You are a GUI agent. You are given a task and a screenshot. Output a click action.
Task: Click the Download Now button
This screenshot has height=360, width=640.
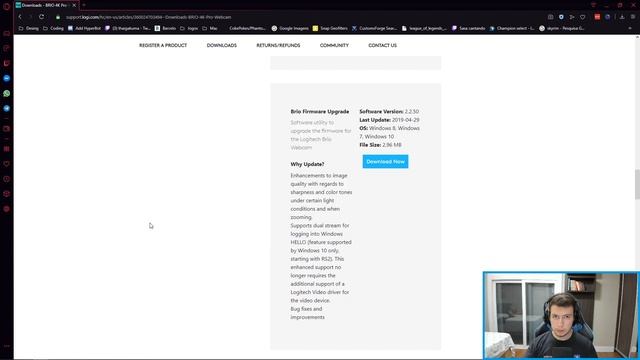click(385, 162)
